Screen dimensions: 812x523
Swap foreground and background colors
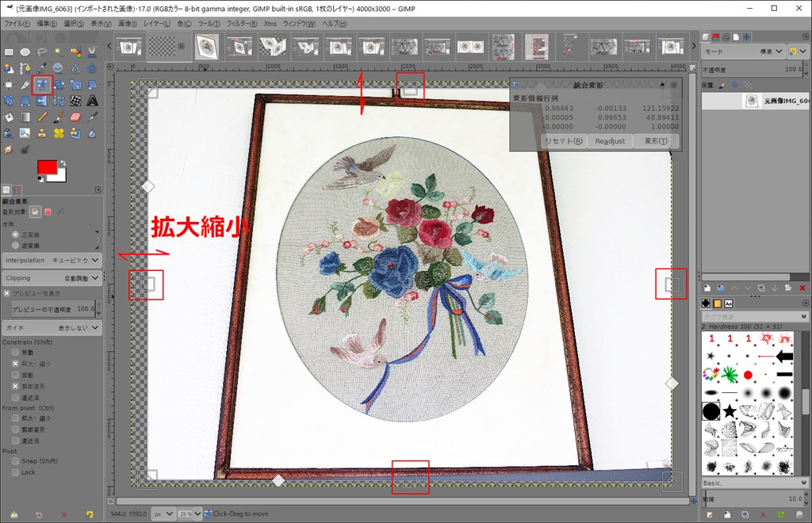coord(63,162)
